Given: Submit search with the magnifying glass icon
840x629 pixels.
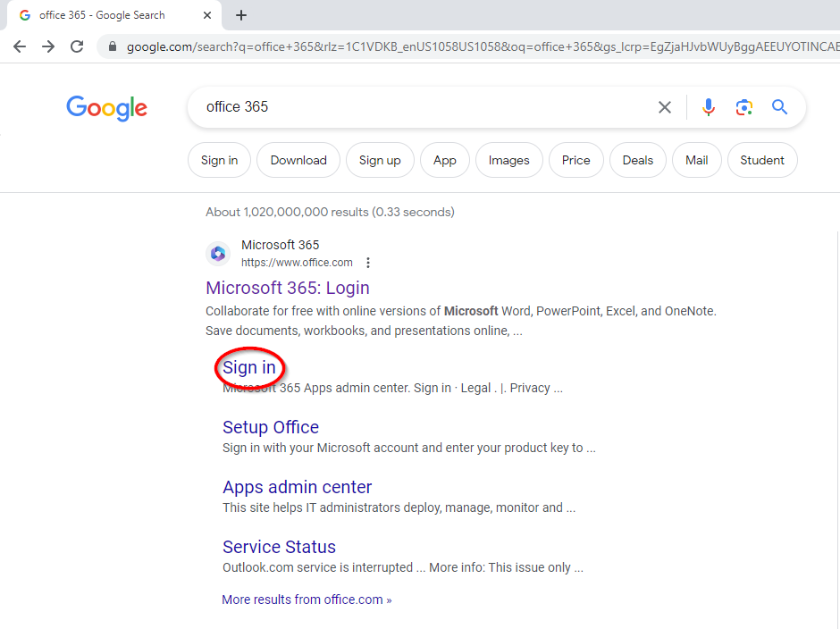Looking at the screenshot, I should [779, 107].
